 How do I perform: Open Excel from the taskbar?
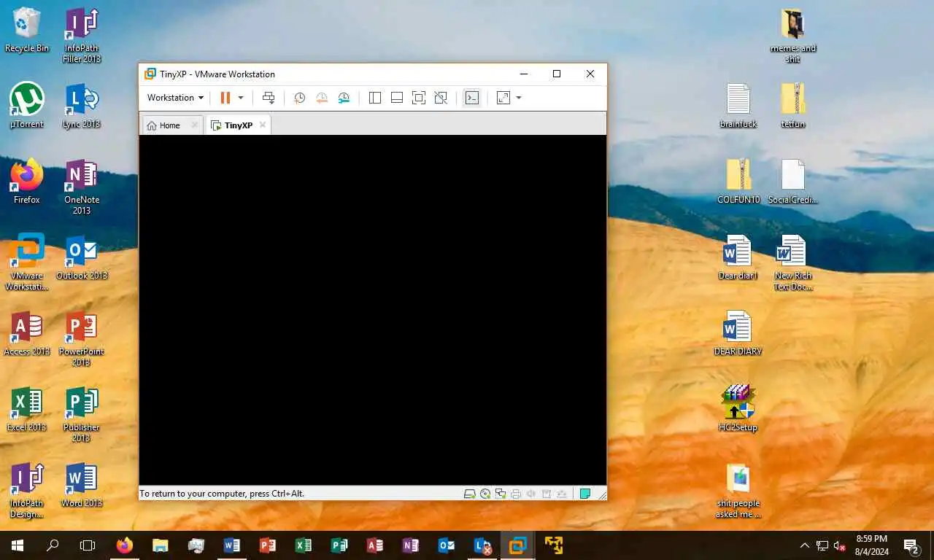pyautogui.click(x=303, y=545)
